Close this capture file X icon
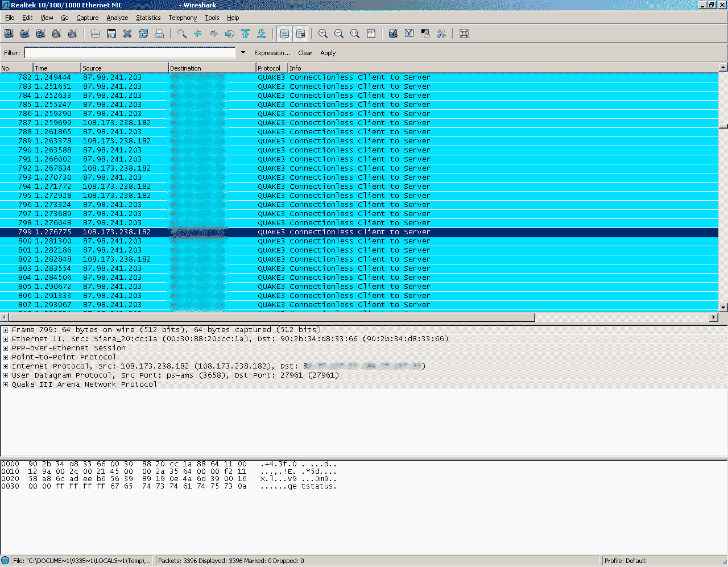Image resolution: width=728 pixels, height=567 pixels. pos(127,34)
